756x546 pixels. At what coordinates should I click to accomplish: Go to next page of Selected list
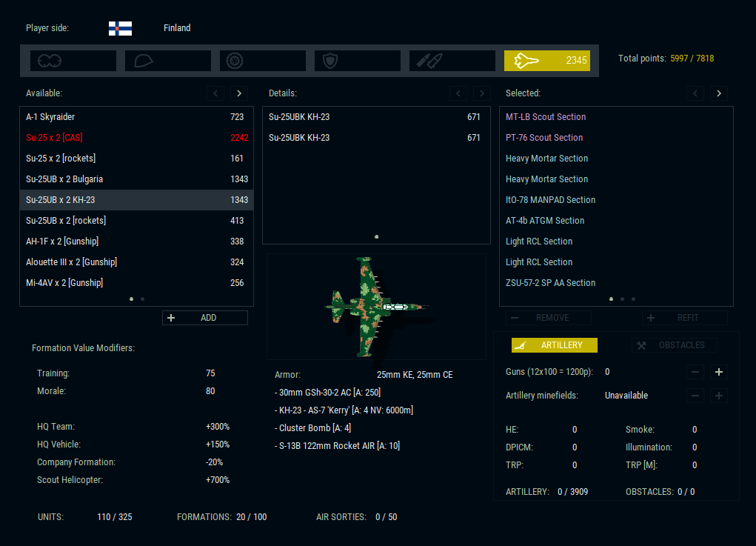point(719,93)
